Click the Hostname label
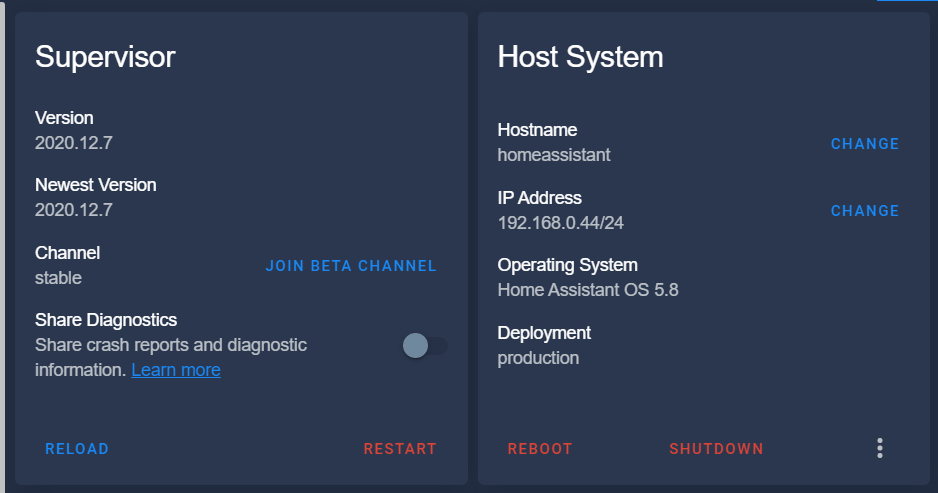The width and height of the screenshot is (938, 493). 537,130
